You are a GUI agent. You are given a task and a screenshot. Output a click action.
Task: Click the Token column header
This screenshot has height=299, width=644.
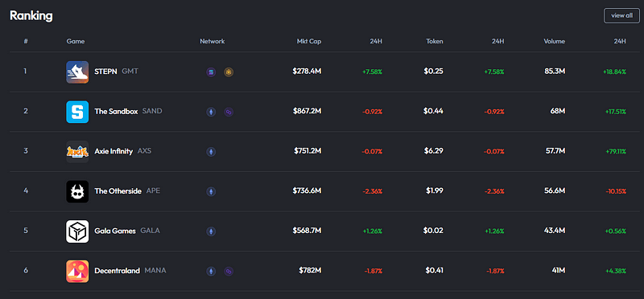tap(435, 42)
